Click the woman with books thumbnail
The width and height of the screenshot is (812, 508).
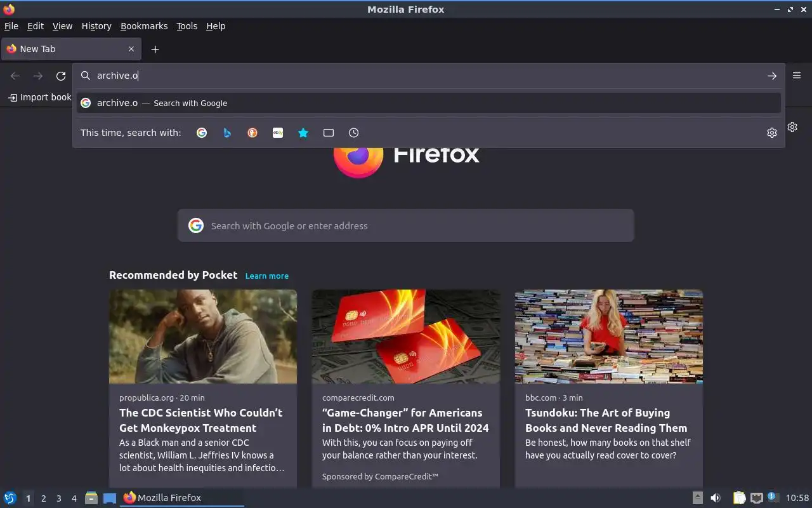tap(609, 337)
